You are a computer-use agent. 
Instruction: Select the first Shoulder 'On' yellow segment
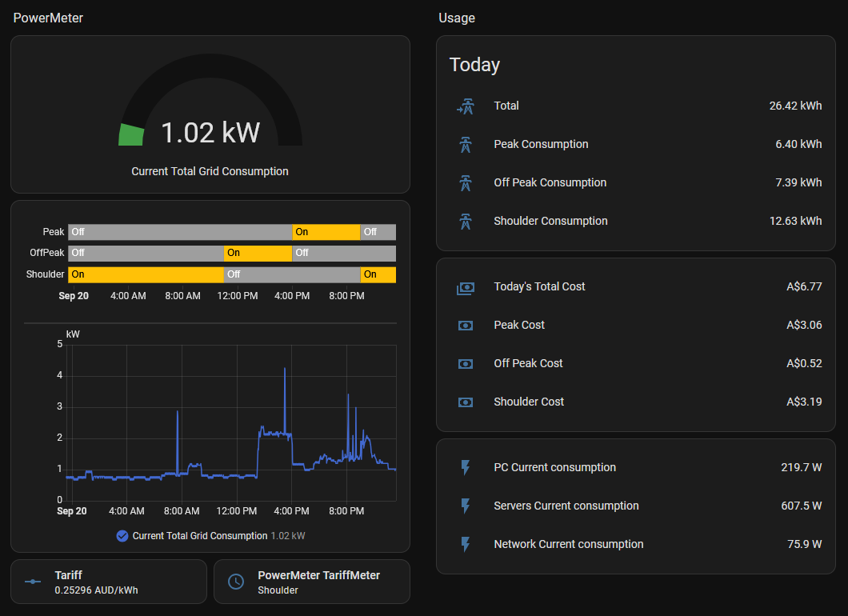[146, 274]
